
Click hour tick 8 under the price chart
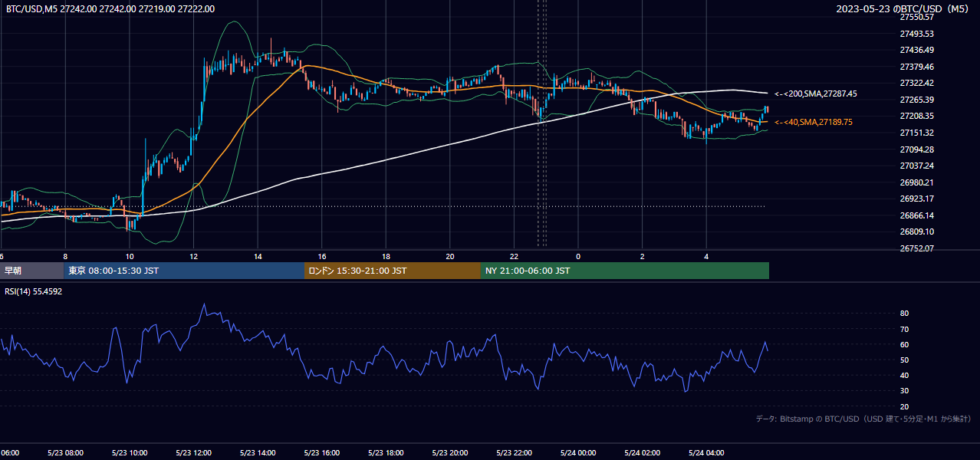(x=65, y=256)
